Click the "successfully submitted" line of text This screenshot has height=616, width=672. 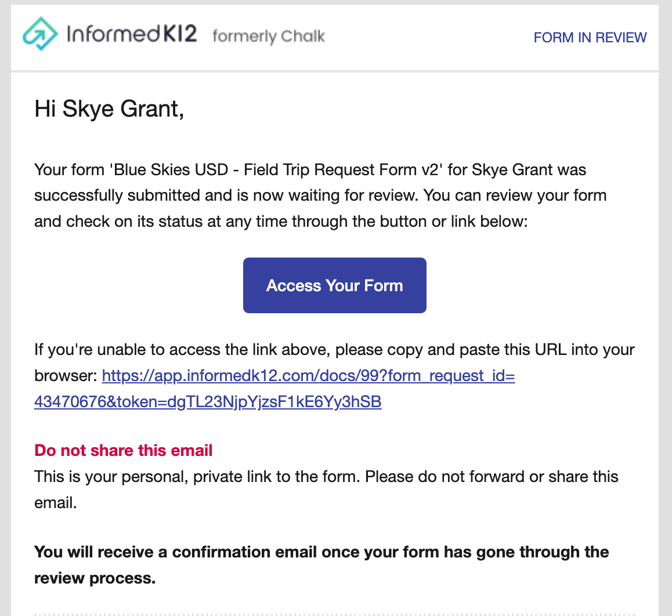coord(320,195)
